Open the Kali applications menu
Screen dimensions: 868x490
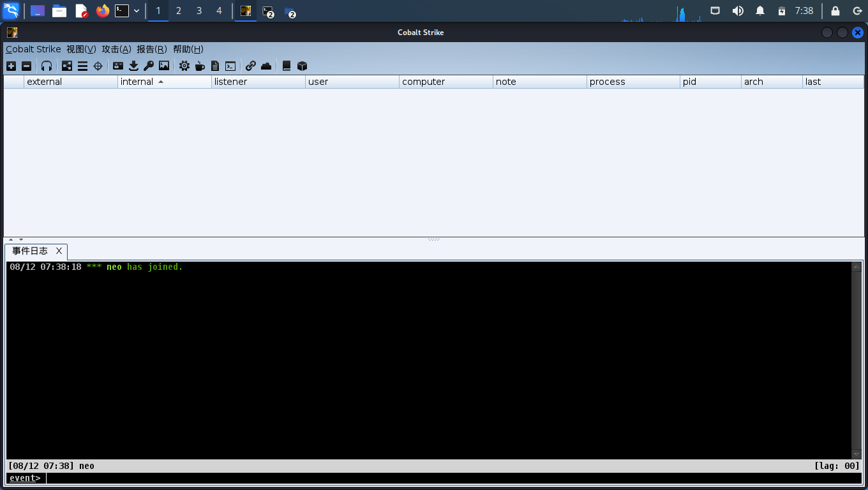coord(11,11)
